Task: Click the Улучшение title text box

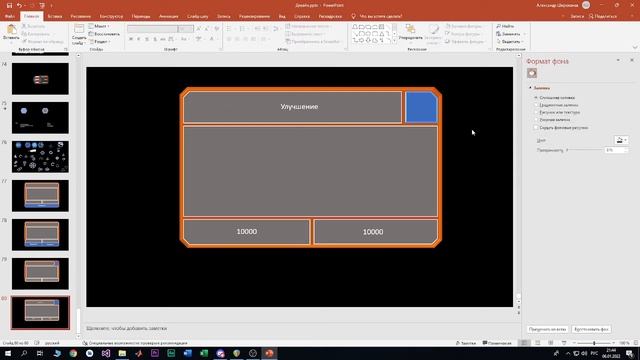Action: (x=292, y=107)
